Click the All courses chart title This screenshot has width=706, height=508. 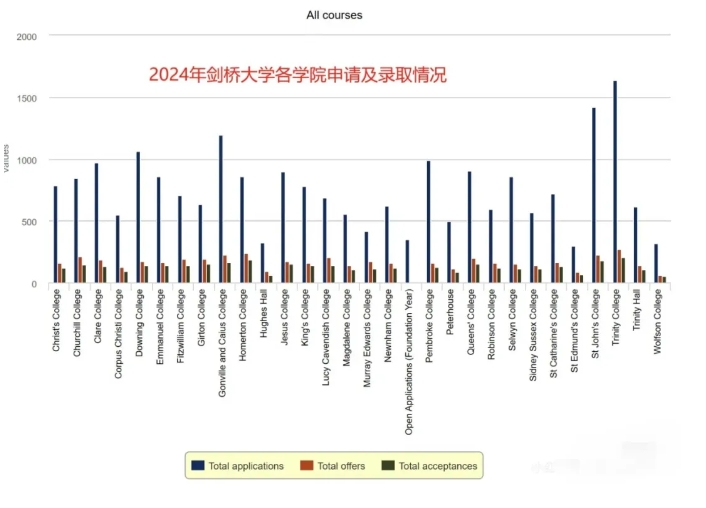334,15
